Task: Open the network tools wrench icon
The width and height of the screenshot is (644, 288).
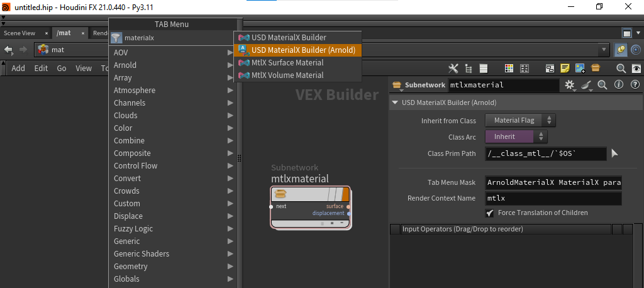Action: (x=453, y=69)
